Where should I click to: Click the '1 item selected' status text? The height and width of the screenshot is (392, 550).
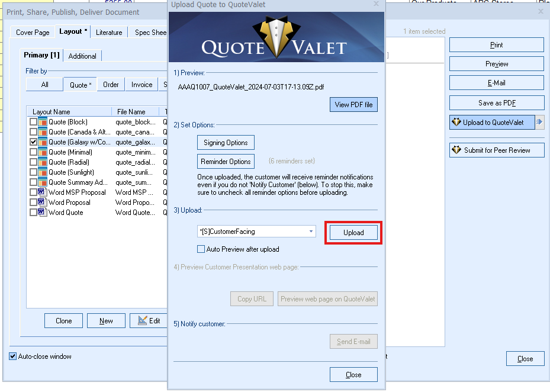424,31
